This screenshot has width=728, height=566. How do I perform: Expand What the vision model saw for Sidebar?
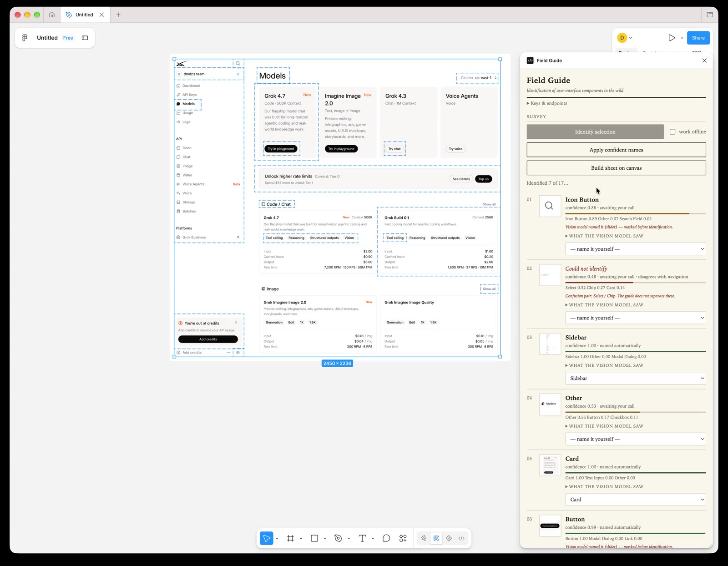(x=604, y=365)
